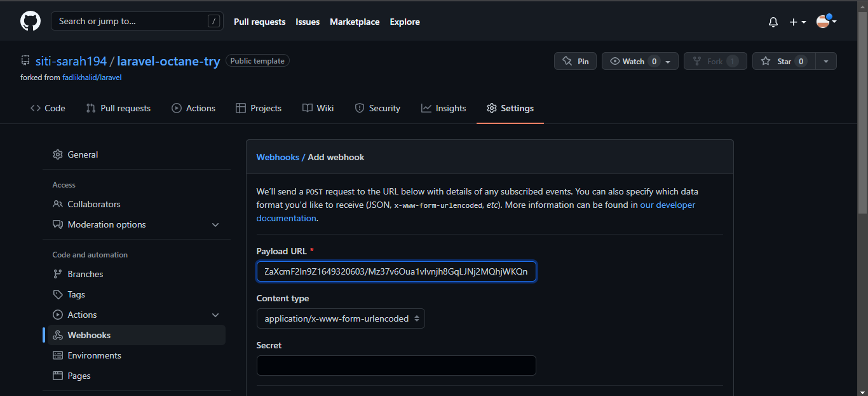Switch to the Code tab
This screenshot has width=868, height=396.
[48, 108]
